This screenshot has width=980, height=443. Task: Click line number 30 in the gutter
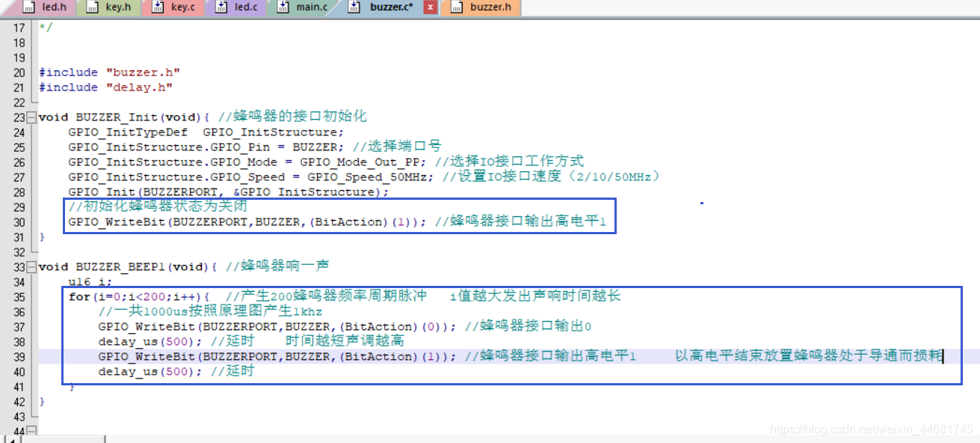point(19,222)
